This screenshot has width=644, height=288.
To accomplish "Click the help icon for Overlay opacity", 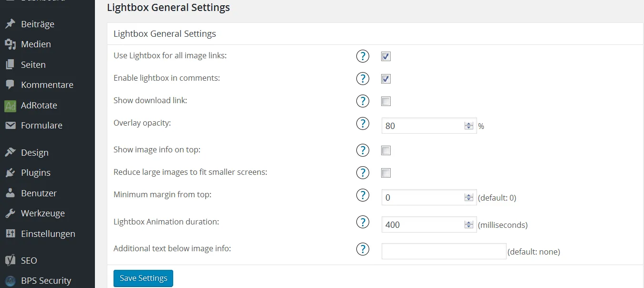I will coord(363,124).
